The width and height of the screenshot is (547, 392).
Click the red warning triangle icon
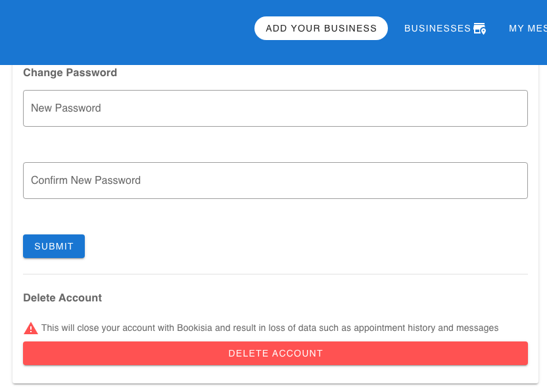[x=31, y=328]
